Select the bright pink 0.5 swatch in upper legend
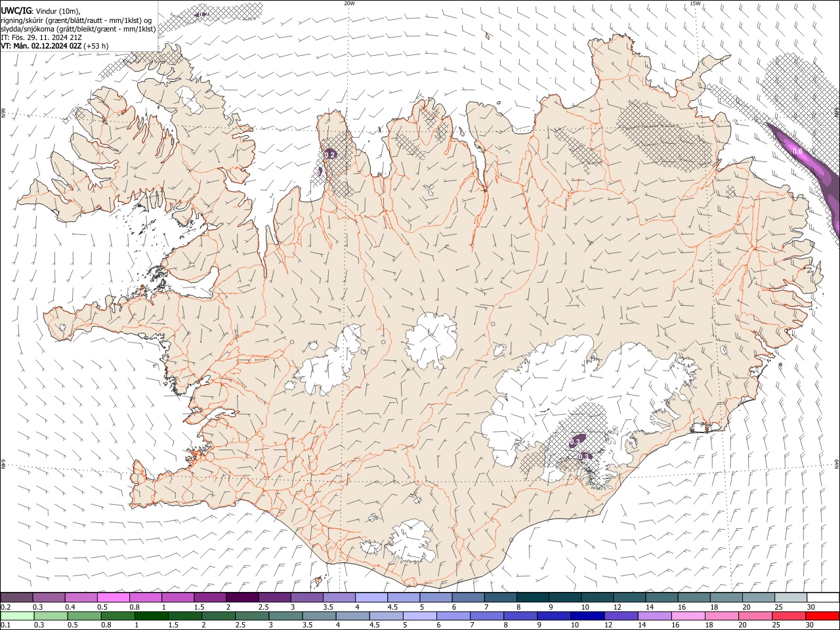The height and width of the screenshot is (630, 840). coord(114,597)
